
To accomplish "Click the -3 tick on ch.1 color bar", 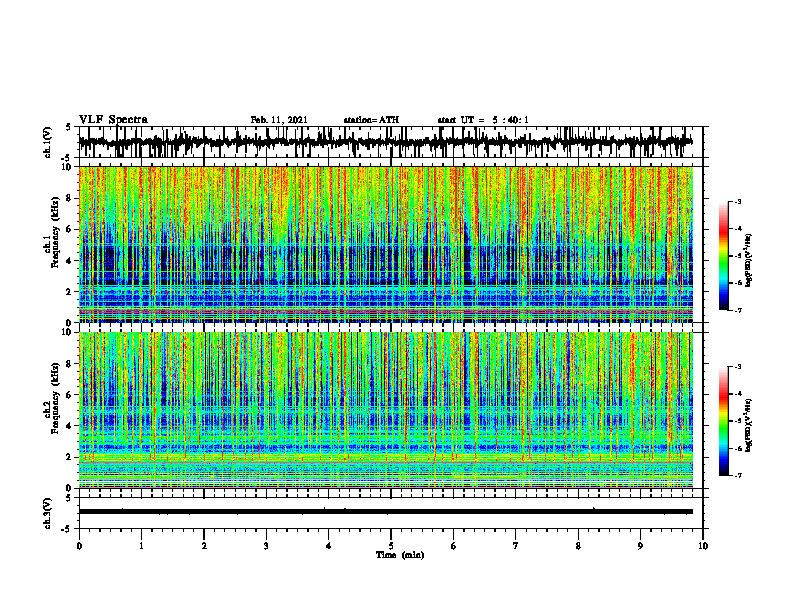I will coord(738,201).
